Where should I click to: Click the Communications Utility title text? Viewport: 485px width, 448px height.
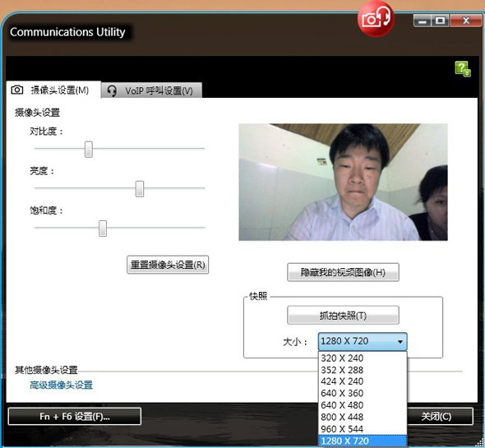click(67, 32)
